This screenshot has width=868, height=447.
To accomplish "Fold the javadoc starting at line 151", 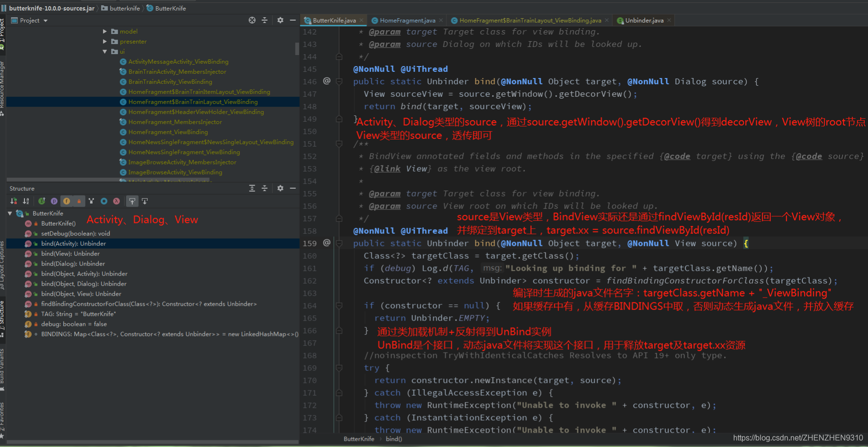I will (x=339, y=144).
